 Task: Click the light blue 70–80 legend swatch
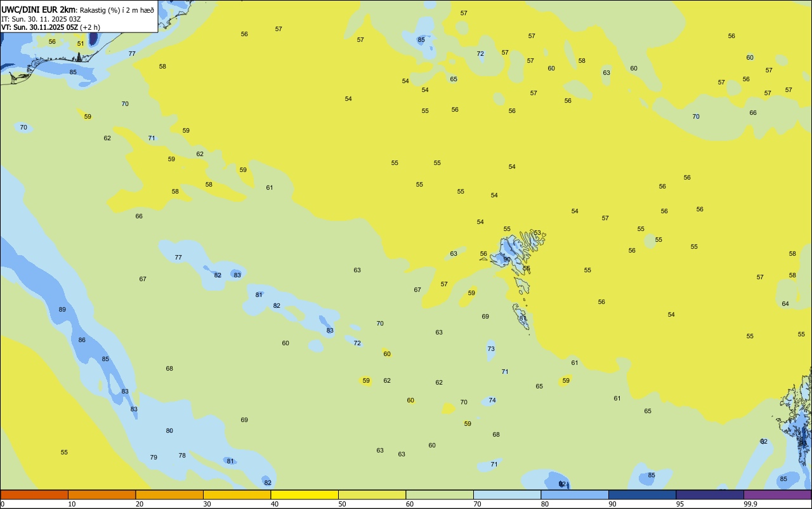(507, 494)
